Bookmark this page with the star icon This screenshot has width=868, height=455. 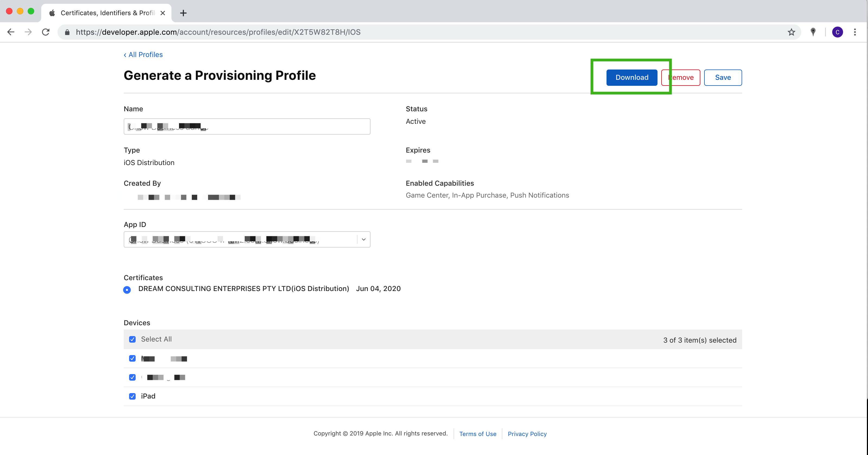click(791, 32)
